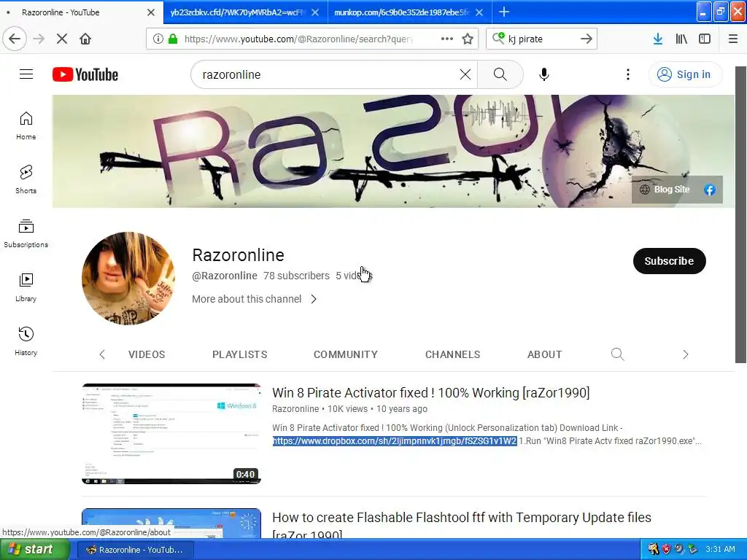
Task: Open History in the sidebar
Action: (x=26, y=341)
